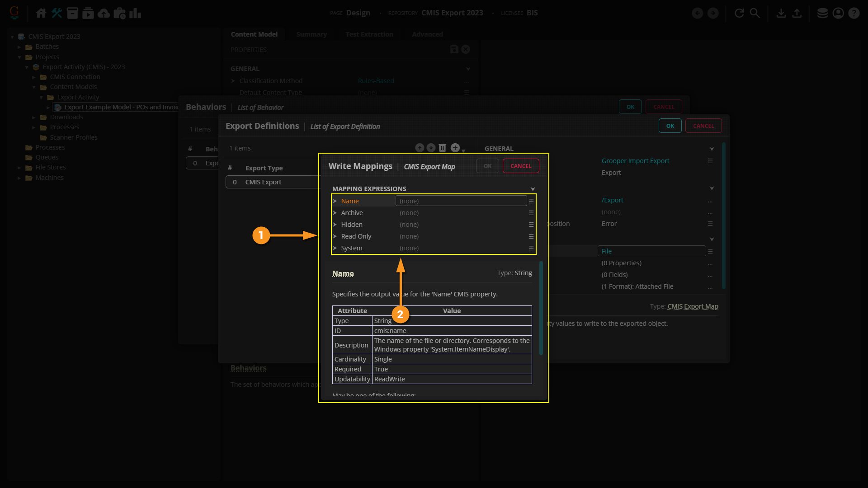Click the trash delete icon in Export Definitions
This screenshot has height=488, width=868.
[x=443, y=148]
